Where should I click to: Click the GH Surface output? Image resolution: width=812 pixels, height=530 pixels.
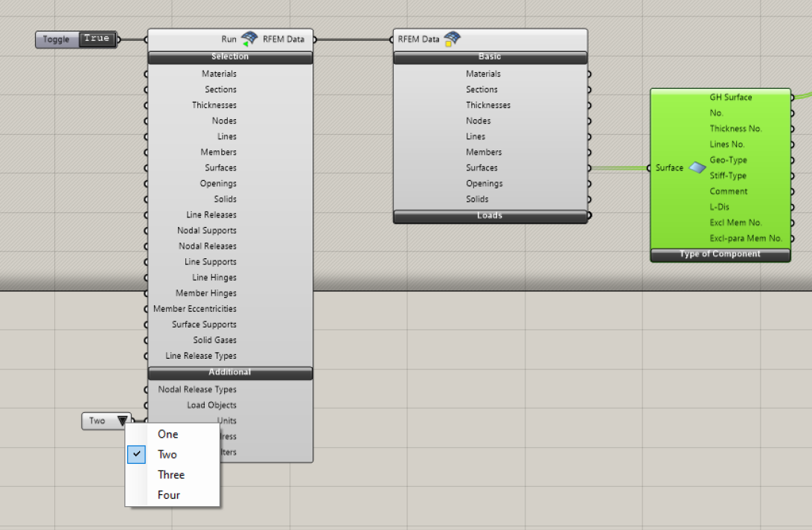coord(731,98)
